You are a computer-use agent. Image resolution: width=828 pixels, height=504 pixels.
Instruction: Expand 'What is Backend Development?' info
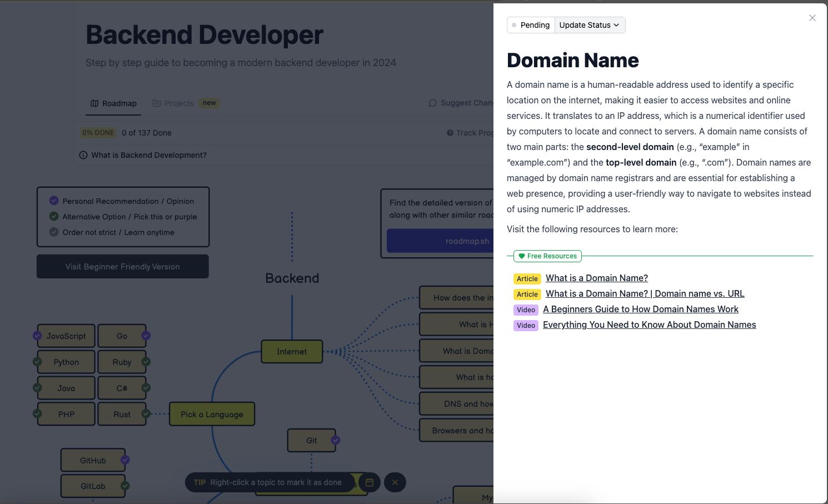coord(143,155)
